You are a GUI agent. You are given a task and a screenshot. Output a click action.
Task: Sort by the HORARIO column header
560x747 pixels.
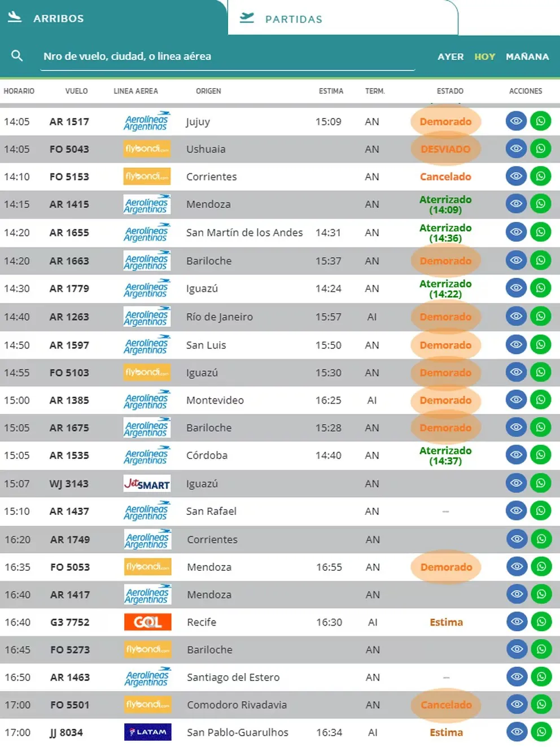point(19,91)
